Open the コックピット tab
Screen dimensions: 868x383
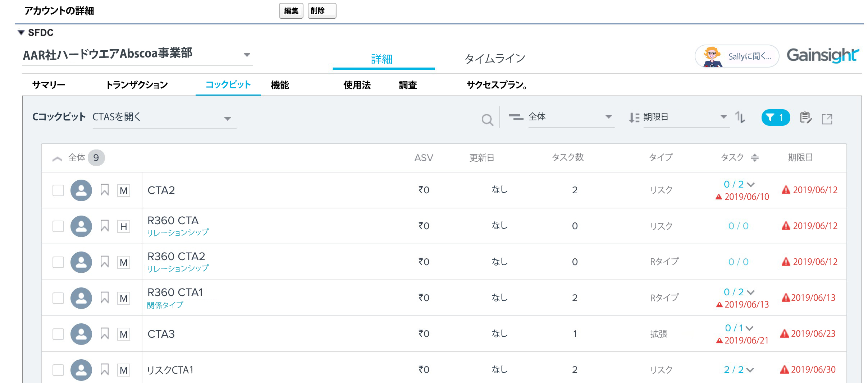228,85
